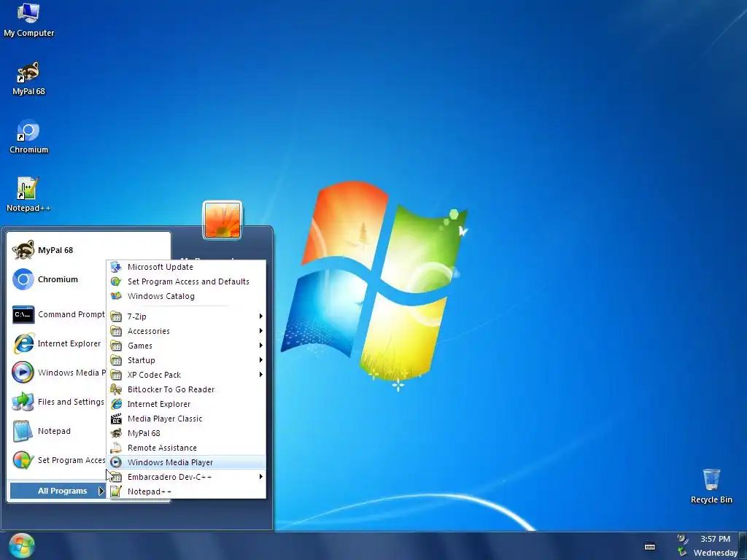Collapse the All Programs menu
This screenshot has height=560, width=747.
(x=58, y=491)
